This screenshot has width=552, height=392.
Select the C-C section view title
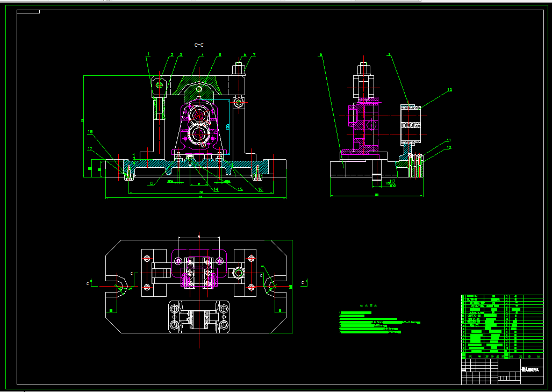[199, 45]
